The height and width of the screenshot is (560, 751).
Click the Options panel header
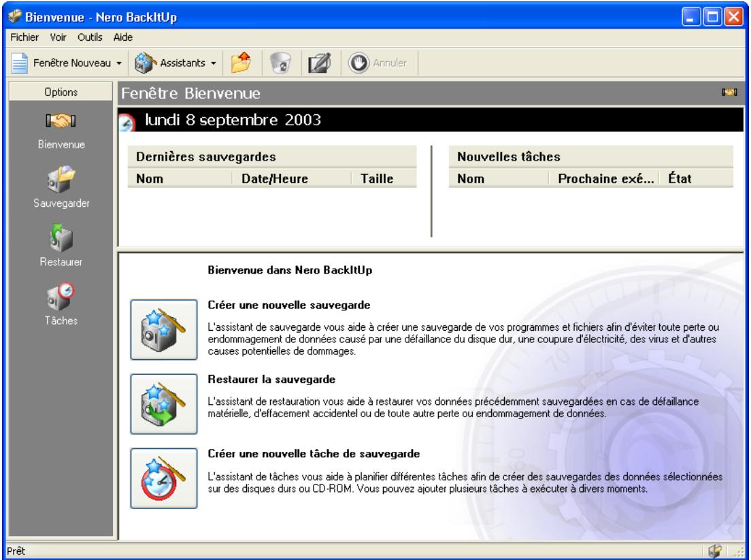click(x=61, y=92)
